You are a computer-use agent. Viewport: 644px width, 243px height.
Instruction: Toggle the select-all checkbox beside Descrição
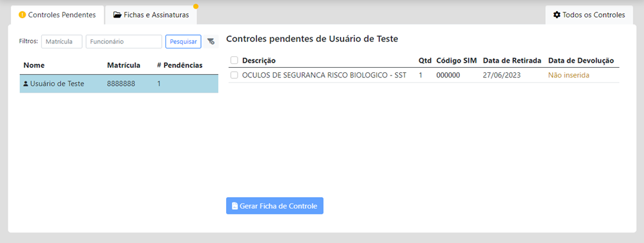(x=234, y=61)
